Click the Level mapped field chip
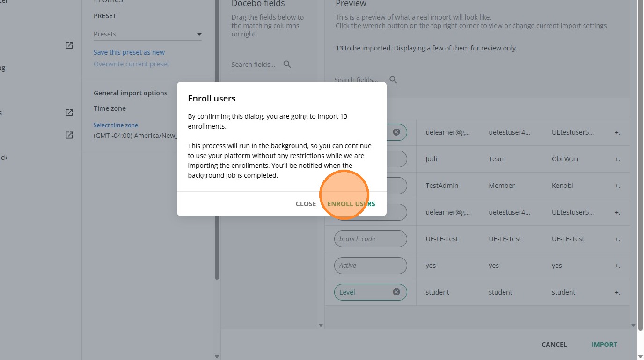 (x=371, y=292)
